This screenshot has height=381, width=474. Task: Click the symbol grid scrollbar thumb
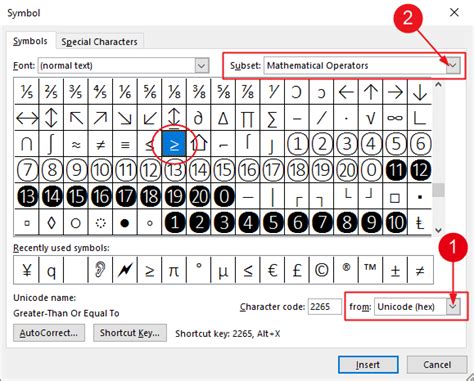(439, 190)
